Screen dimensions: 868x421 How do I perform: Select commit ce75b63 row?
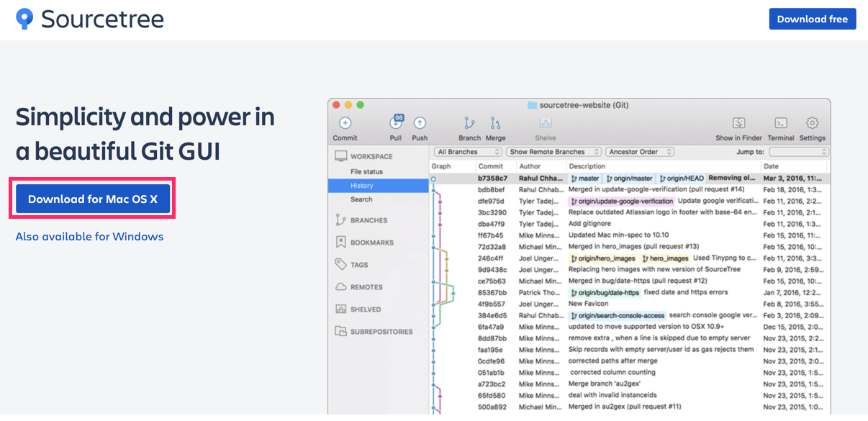point(630,281)
